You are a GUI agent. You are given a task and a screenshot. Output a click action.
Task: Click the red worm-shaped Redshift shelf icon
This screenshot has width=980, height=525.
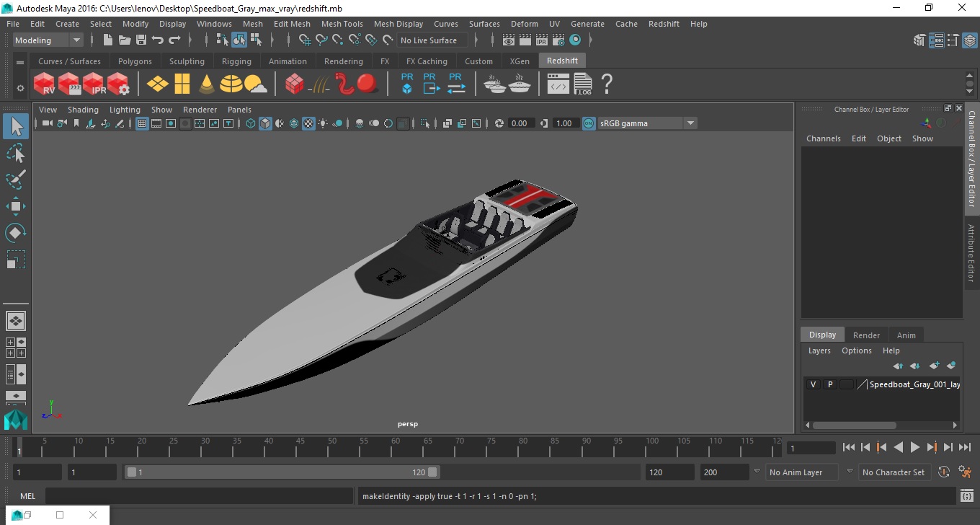pos(344,84)
